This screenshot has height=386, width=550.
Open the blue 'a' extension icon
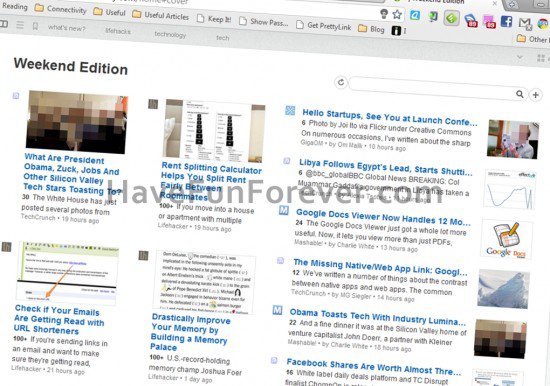pyautogui.click(x=415, y=15)
